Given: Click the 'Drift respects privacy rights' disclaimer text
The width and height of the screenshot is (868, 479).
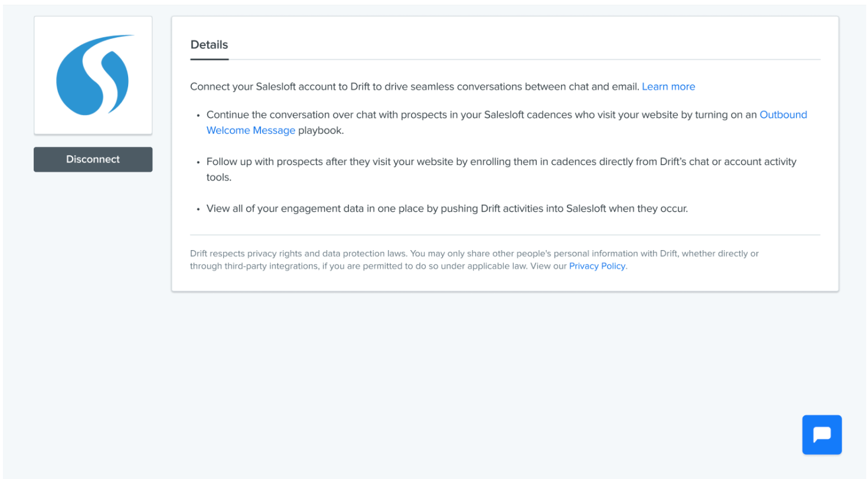Looking at the screenshot, I should pos(474,260).
